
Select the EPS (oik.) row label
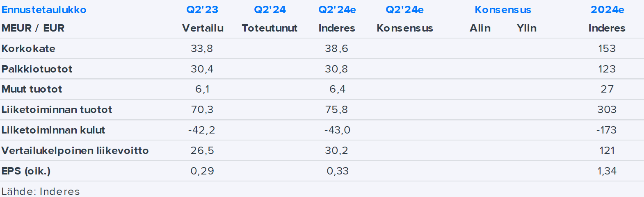[x=26, y=171]
